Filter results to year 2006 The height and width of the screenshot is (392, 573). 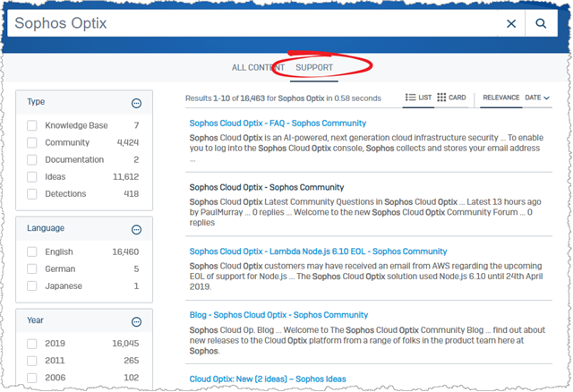[x=32, y=378]
